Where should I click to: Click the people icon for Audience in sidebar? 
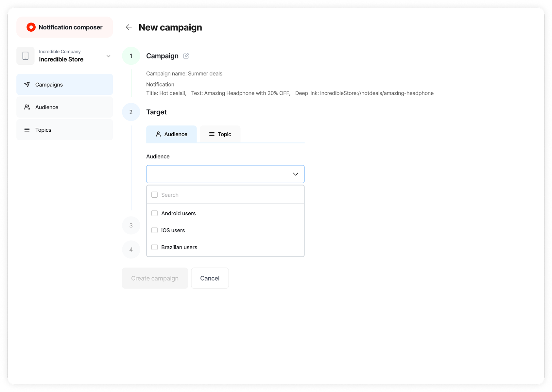pyautogui.click(x=27, y=107)
